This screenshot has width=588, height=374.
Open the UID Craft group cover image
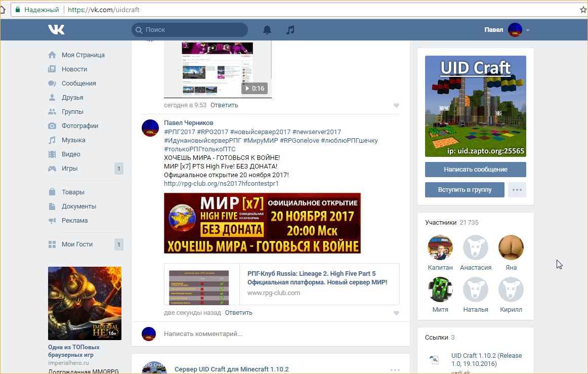(x=476, y=106)
